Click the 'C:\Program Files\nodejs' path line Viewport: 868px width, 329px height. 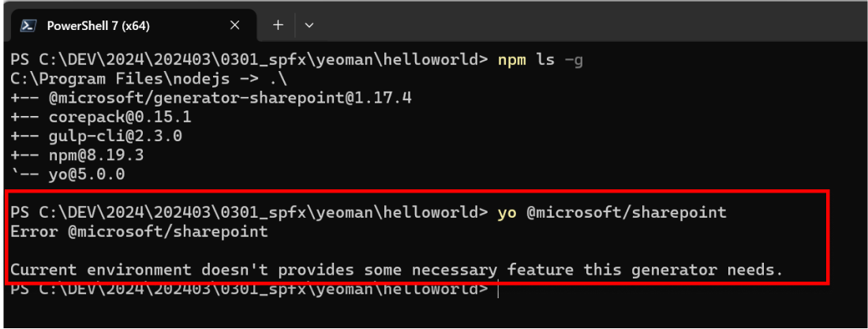tap(149, 79)
